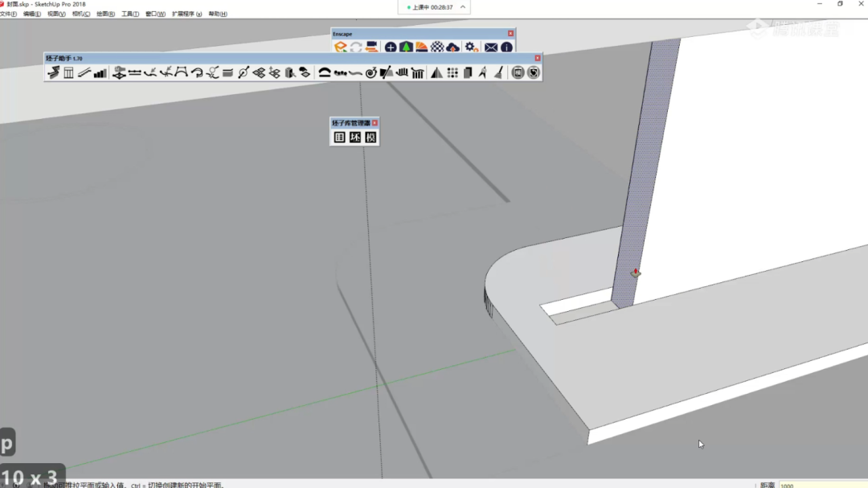This screenshot has width=868, height=488.
Task: Click the bar-steps icon in 坯子助手
Action: pos(100,72)
